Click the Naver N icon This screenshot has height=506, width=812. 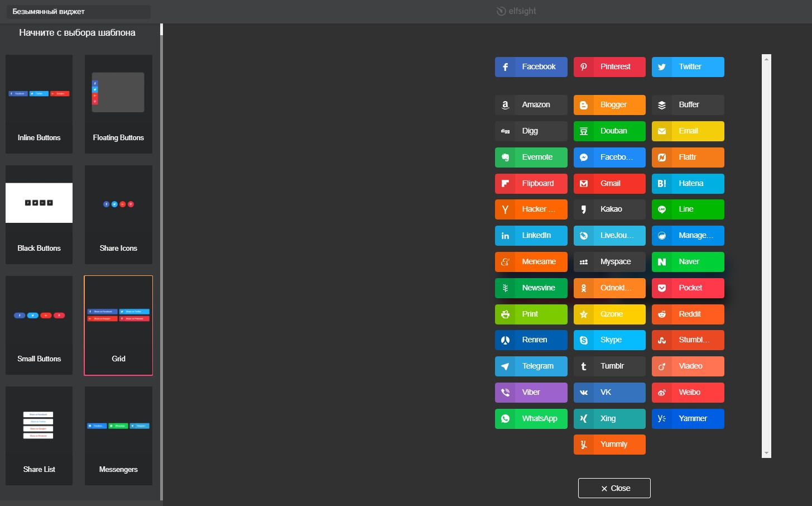pos(662,262)
